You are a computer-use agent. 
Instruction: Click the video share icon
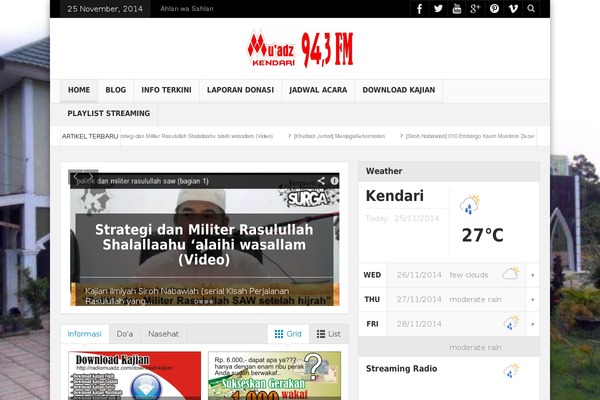(x=321, y=181)
